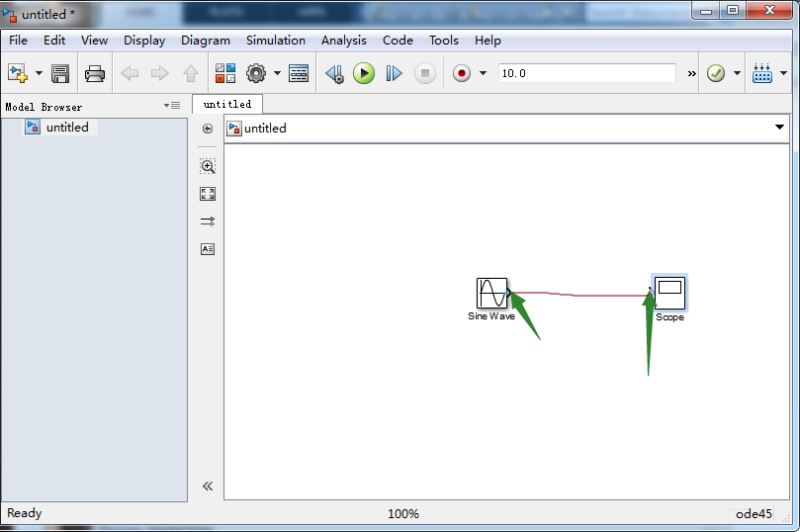This screenshot has width=800, height=532.
Task: Select the untitled model tab
Action: coord(228,104)
